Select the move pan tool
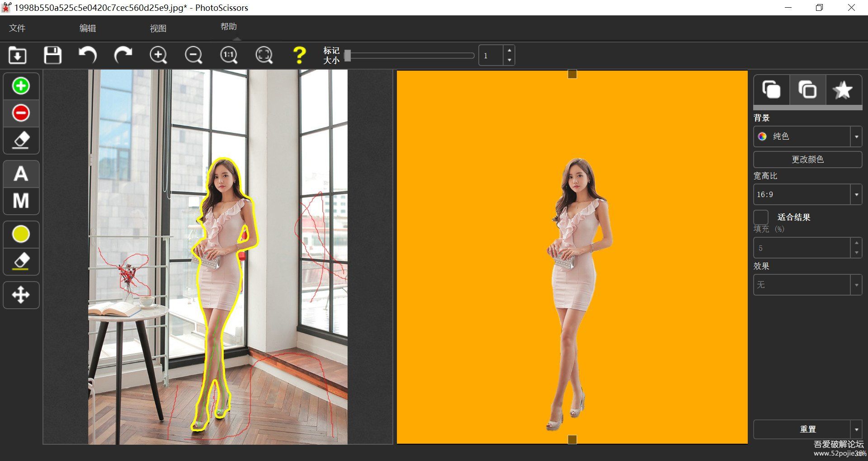The image size is (868, 461). point(21,295)
